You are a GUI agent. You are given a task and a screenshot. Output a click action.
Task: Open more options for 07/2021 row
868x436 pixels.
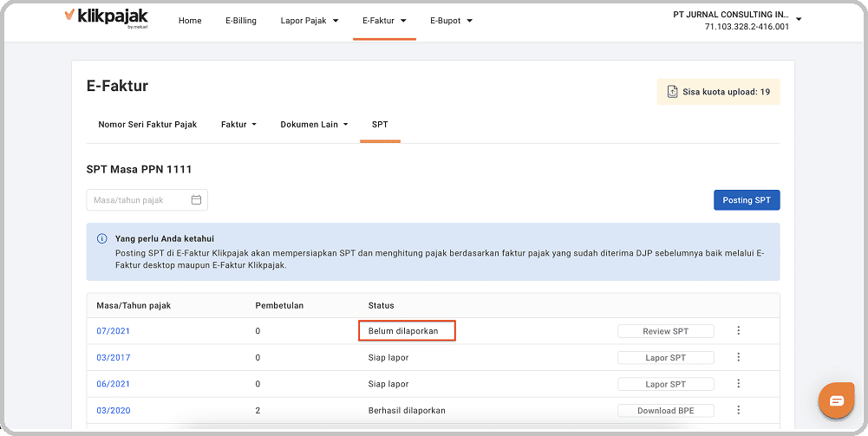pos(738,331)
